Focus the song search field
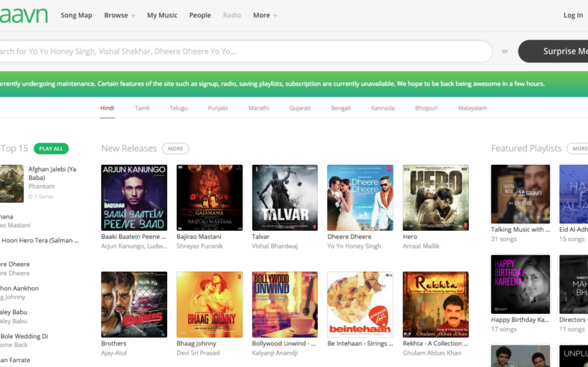The width and height of the screenshot is (588, 367). point(246,52)
